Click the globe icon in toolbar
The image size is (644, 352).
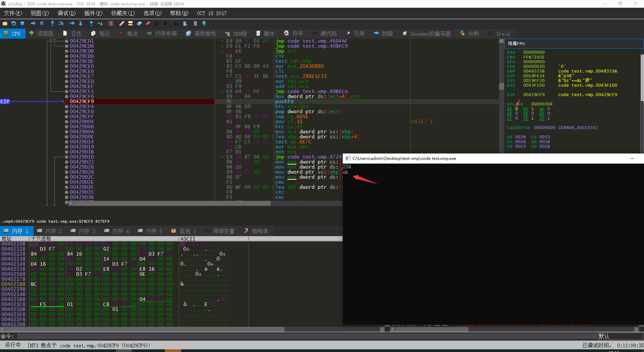click(204, 24)
